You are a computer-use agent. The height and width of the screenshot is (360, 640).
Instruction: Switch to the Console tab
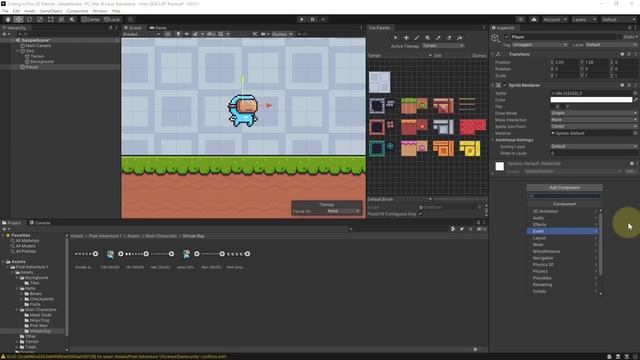40,223
